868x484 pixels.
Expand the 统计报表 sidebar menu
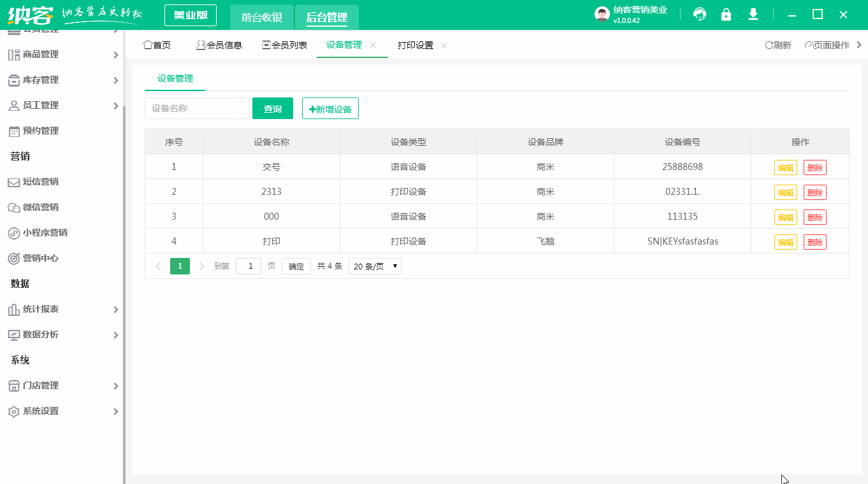41,309
